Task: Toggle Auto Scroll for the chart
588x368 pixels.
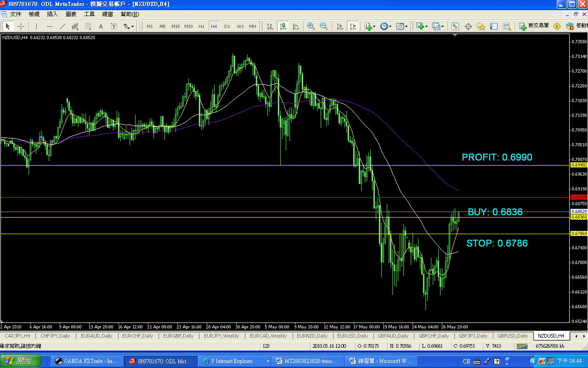Action: 340,26
